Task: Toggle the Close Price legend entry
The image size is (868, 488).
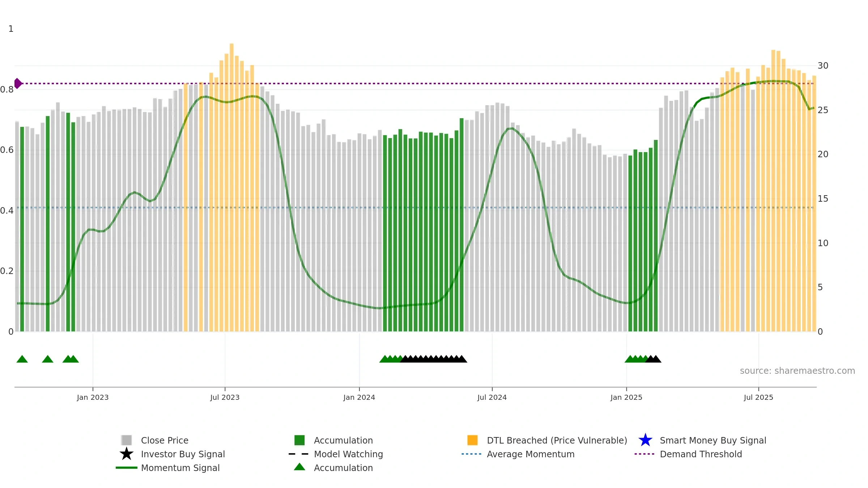Action: pyautogui.click(x=165, y=440)
